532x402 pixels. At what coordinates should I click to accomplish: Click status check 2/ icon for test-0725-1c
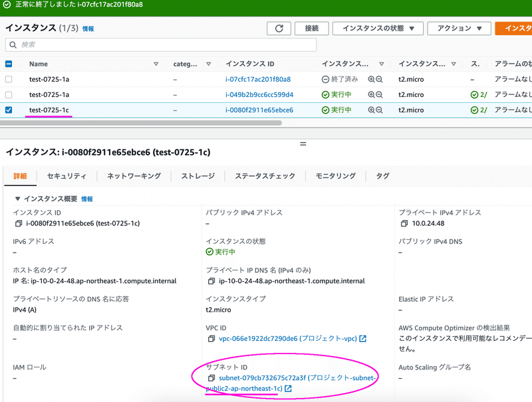(474, 110)
